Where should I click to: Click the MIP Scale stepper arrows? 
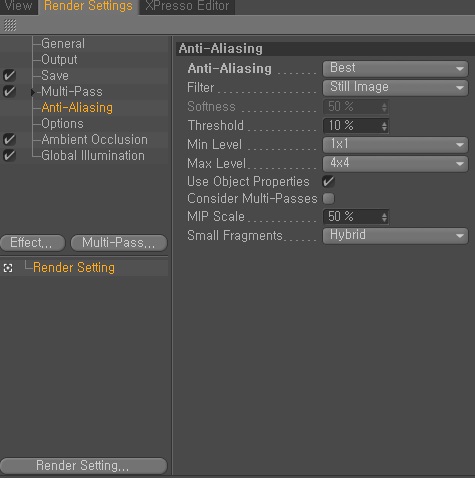click(x=384, y=217)
